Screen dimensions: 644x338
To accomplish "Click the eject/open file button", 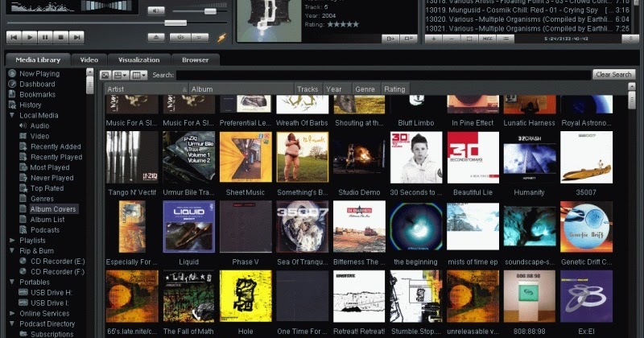I will click(x=156, y=37).
